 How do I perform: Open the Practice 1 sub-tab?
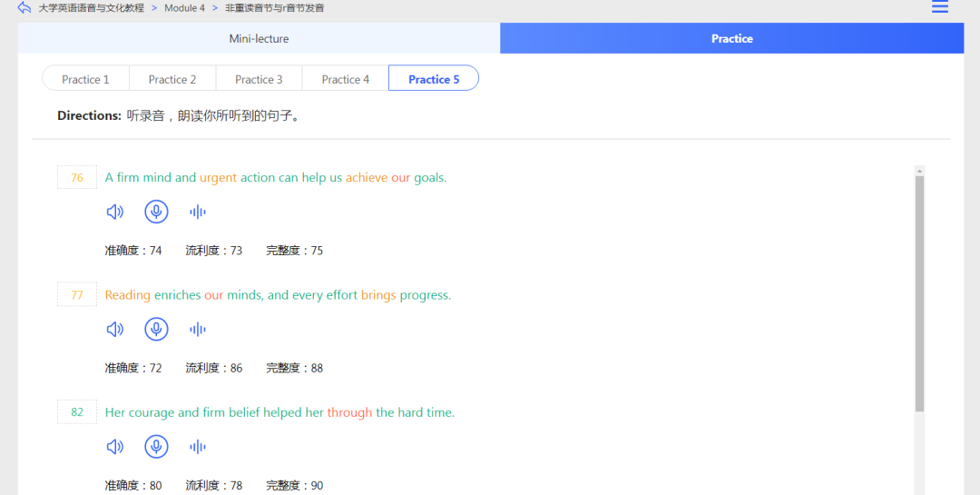(85, 79)
